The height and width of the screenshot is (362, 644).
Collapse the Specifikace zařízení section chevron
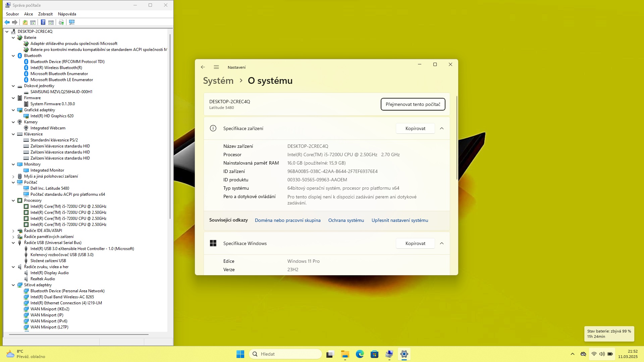pos(442,128)
